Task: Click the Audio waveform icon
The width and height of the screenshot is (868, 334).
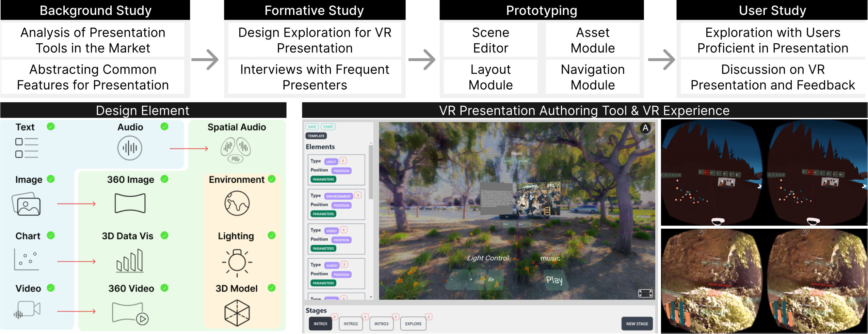Action: point(130,148)
